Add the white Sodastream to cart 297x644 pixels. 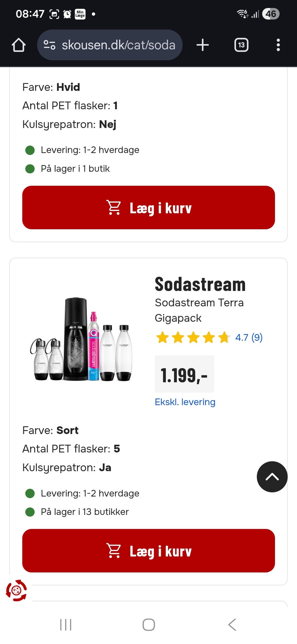pyautogui.click(x=148, y=207)
